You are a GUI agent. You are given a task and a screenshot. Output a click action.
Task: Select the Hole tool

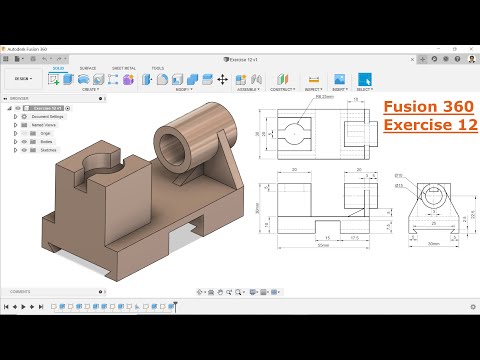pyautogui.click(x=98, y=79)
